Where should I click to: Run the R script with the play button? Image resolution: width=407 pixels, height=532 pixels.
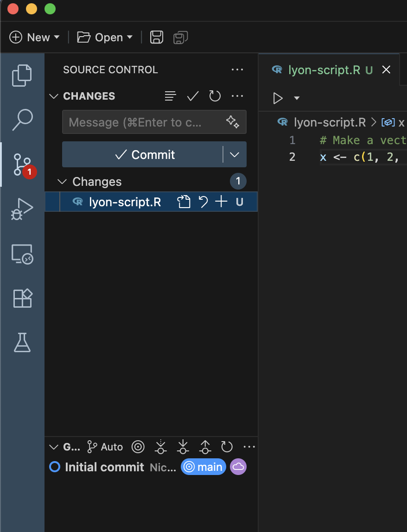pos(278,98)
